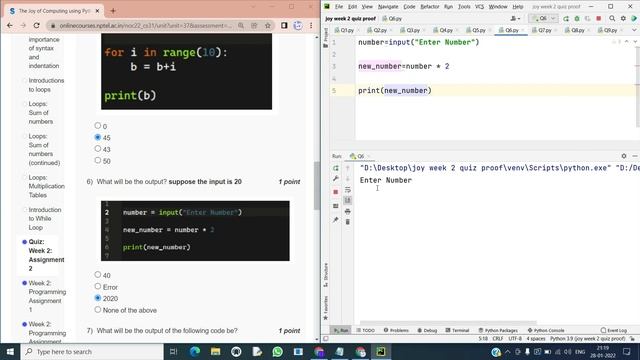Open Run panel settings gear

point(624,156)
